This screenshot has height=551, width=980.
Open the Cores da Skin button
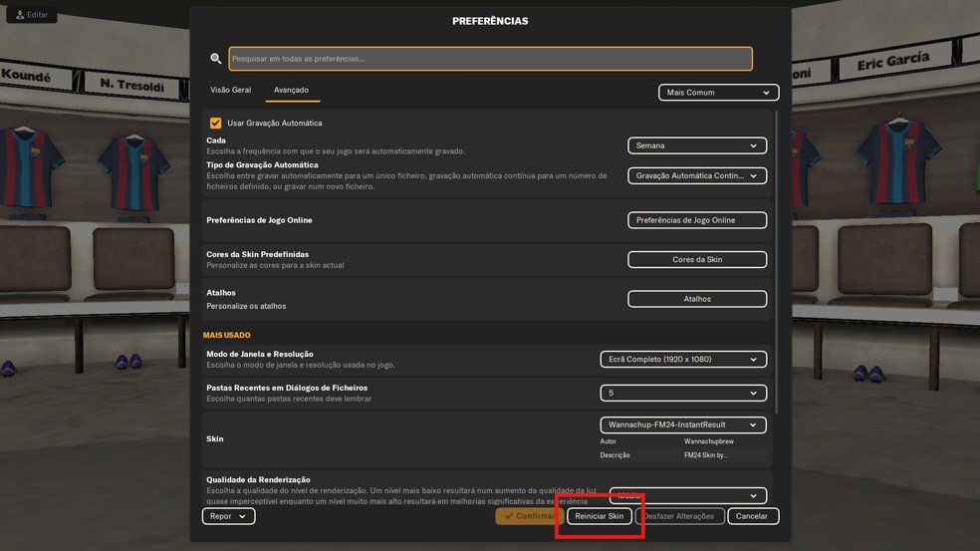697,259
